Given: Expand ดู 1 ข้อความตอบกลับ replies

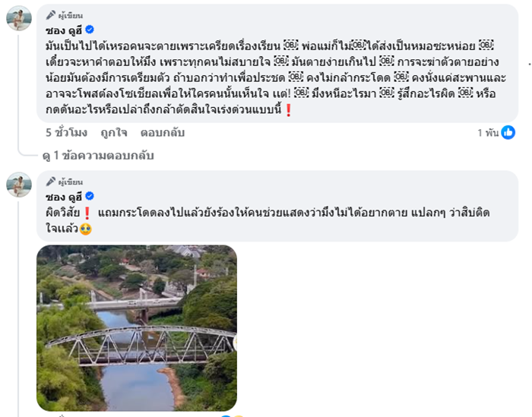Looking at the screenshot, I should (98, 155).
